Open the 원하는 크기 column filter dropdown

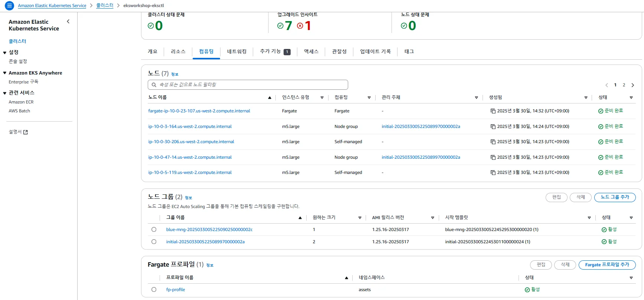click(360, 218)
